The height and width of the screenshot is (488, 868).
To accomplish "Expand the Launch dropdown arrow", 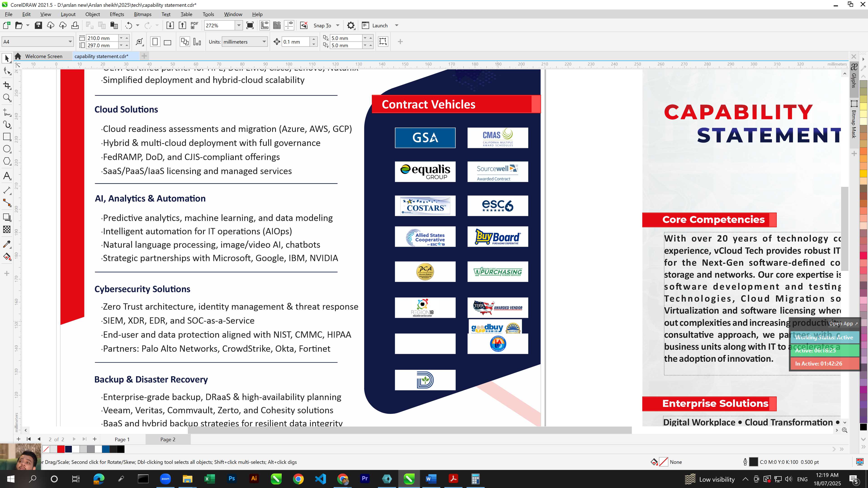I will click(x=397, y=26).
